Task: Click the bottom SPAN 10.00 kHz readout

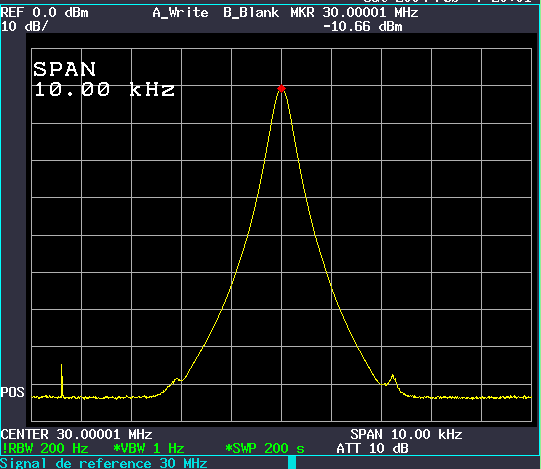Action: click(406, 434)
